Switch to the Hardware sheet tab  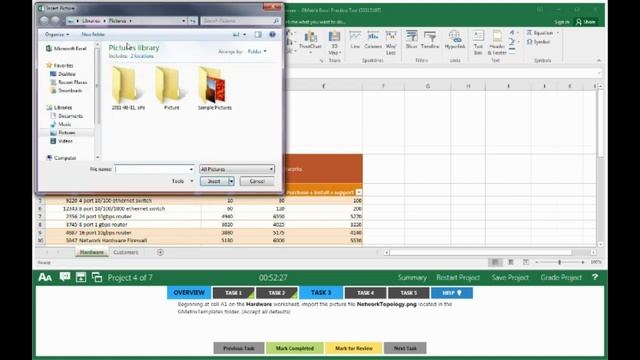click(92, 252)
